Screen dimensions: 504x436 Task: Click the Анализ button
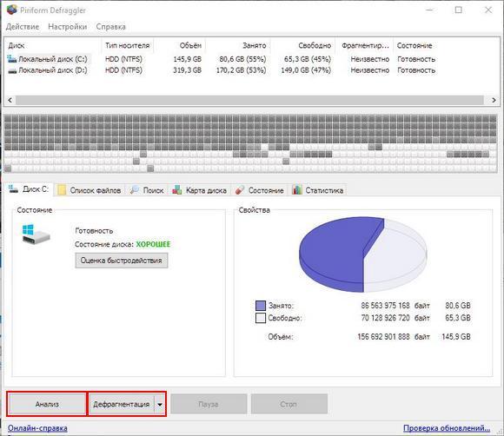(47, 404)
